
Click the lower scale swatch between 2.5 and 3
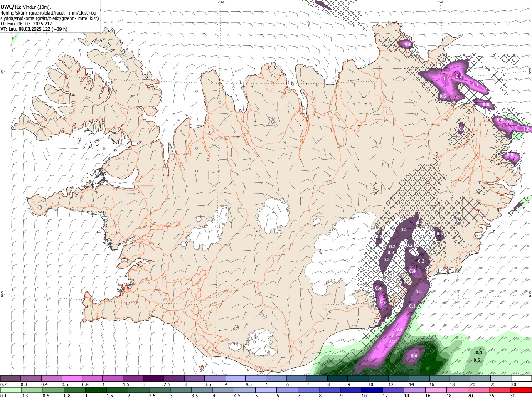(159, 390)
